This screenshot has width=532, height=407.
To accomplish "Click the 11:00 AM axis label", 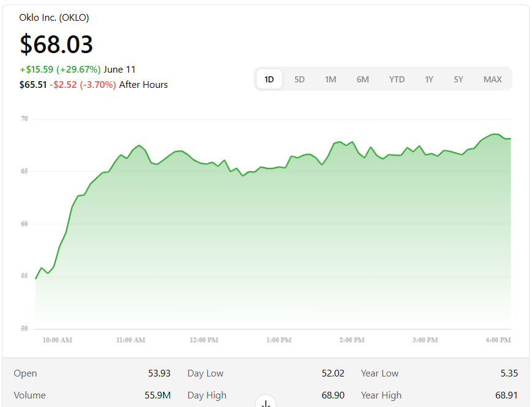I will tap(131, 340).
